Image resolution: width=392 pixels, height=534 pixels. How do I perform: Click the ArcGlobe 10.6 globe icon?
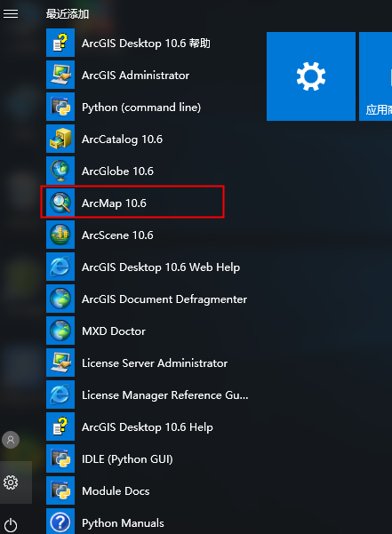pyautogui.click(x=60, y=171)
